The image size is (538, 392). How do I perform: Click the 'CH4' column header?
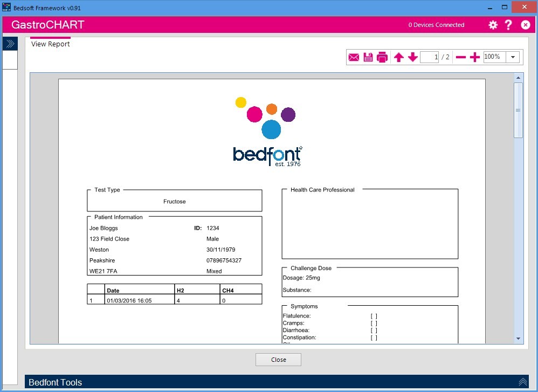[228, 291]
